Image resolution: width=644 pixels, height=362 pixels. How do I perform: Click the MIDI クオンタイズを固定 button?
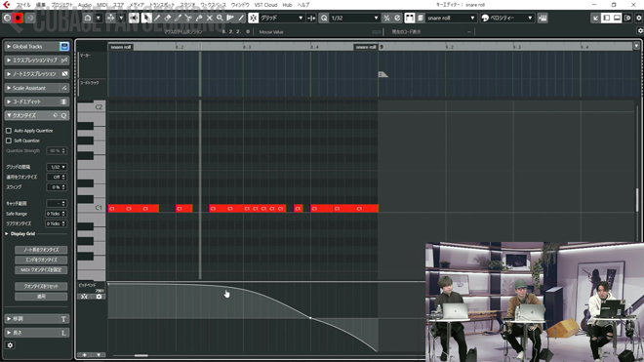click(41, 270)
